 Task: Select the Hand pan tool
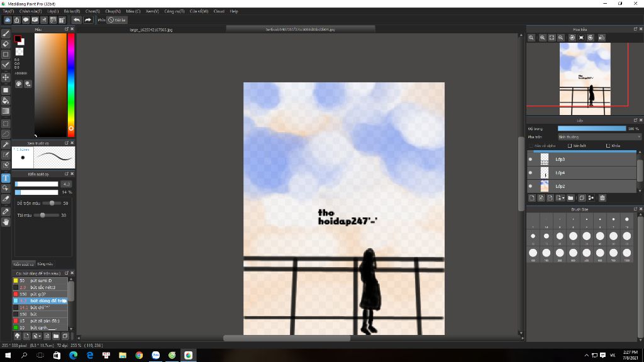point(6,222)
